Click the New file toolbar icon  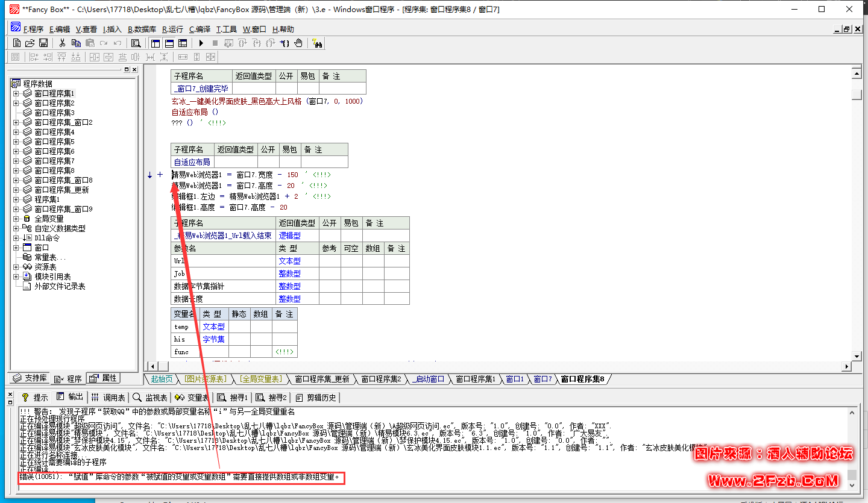(x=17, y=43)
